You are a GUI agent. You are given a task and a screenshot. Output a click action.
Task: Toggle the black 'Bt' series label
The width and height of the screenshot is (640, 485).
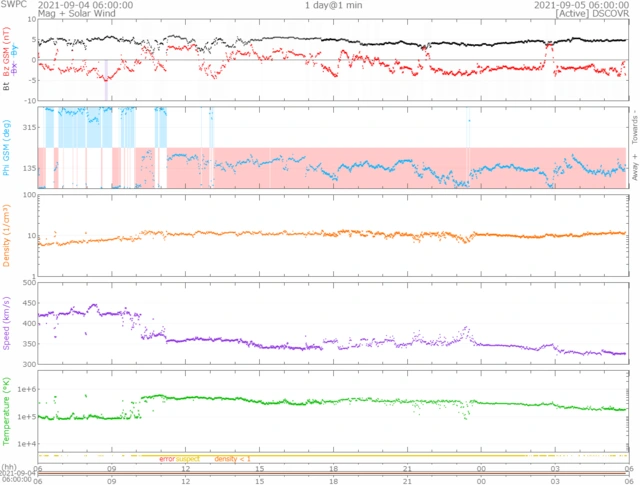pos(6,88)
